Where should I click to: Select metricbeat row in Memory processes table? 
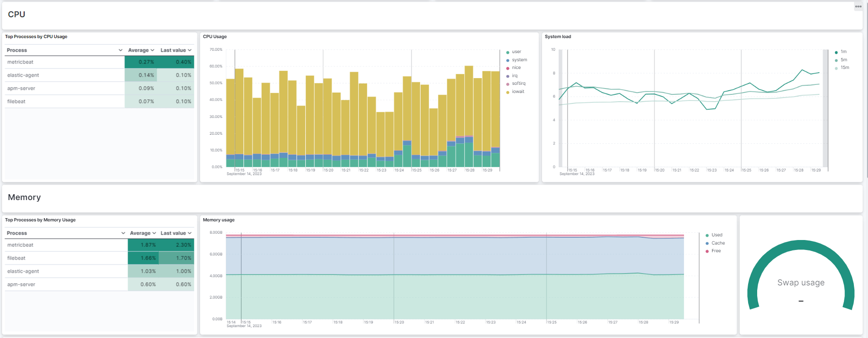click(99, 245)
